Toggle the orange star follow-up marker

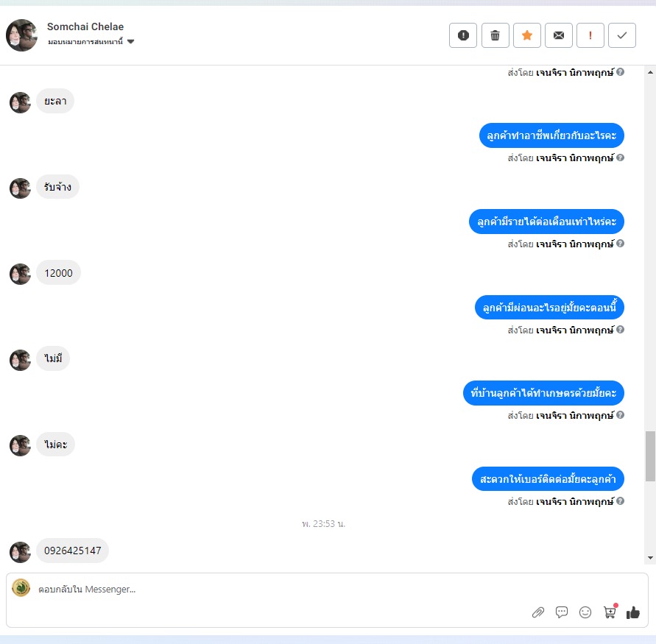pyautogui.click(x=526, y=35)
